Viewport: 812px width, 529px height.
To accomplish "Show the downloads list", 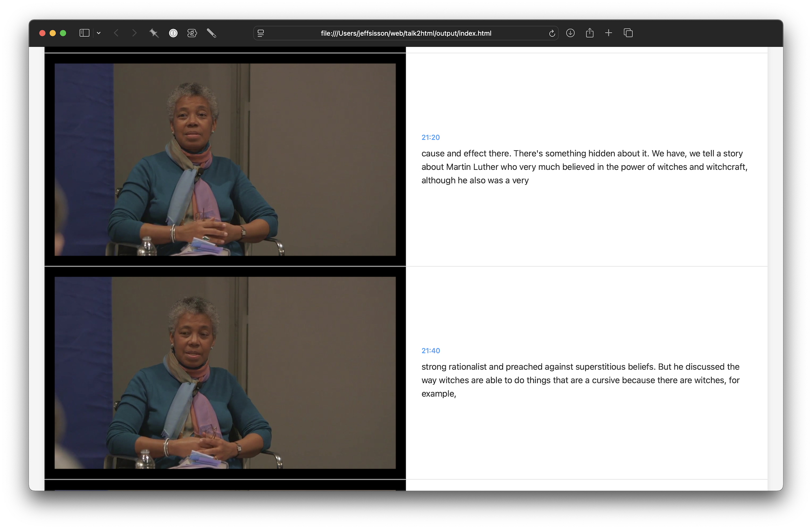I will pos(570,33).
